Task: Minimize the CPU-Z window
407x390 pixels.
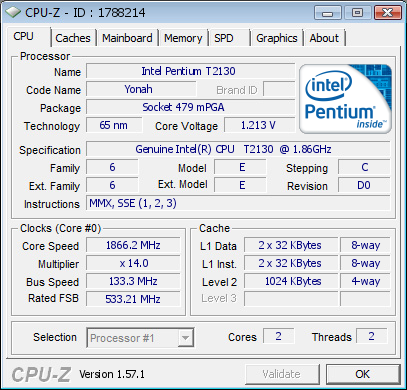Action: point(328,13)
